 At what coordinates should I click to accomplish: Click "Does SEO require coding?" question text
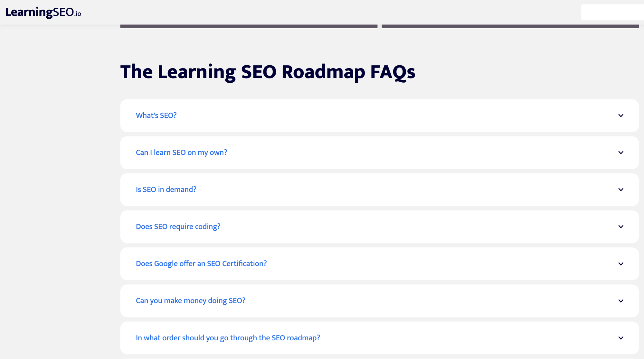pyautogui.click(x=178, y=226)
